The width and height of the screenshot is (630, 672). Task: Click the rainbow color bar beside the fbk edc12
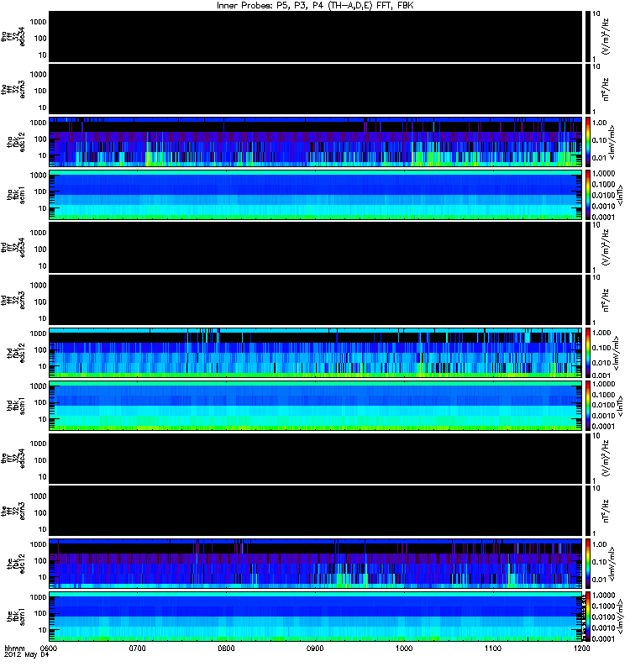coord(588,563)
